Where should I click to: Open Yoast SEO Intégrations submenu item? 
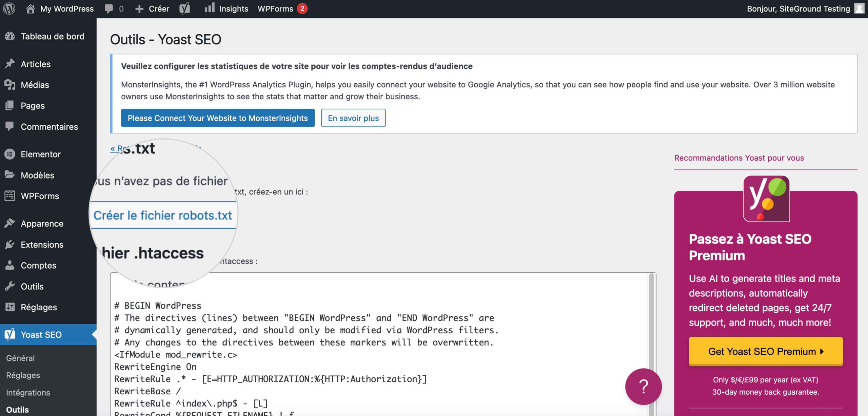point(28,393)
